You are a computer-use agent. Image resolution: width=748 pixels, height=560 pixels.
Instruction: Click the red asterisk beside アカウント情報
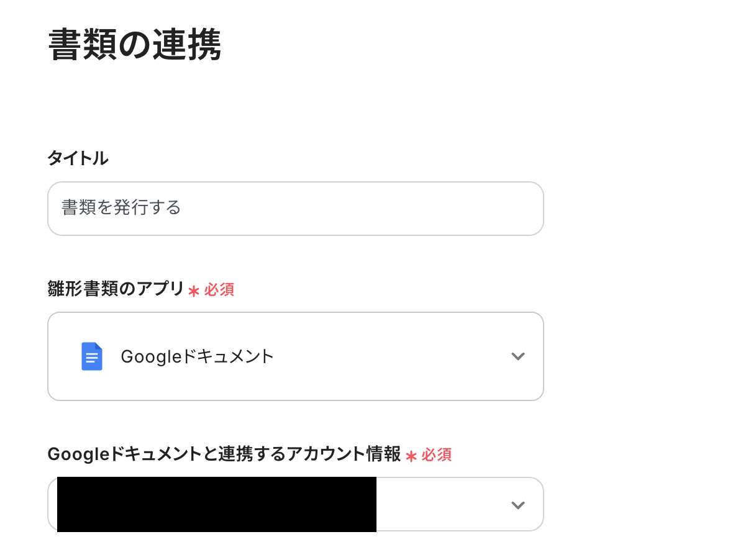coord(411,456)
